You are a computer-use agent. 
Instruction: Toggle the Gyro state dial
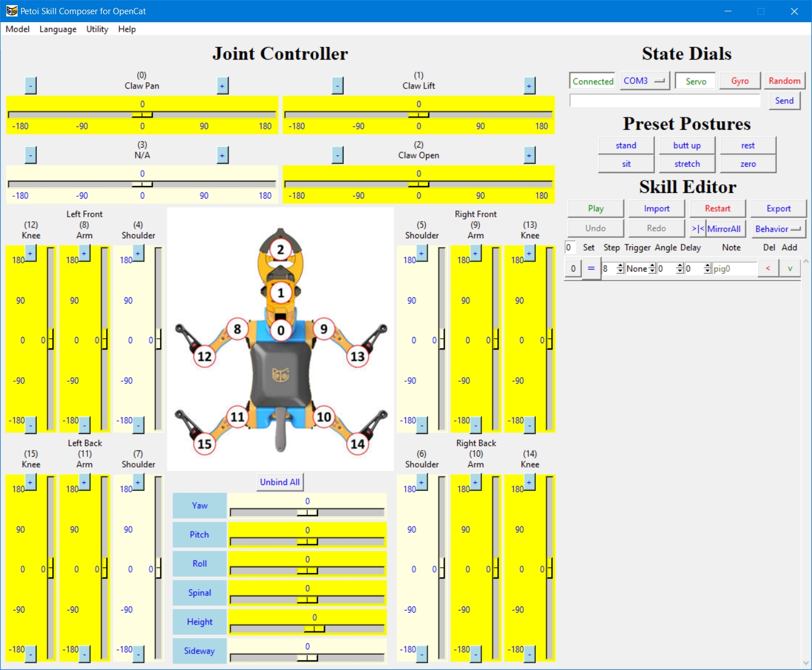point(739,81)
